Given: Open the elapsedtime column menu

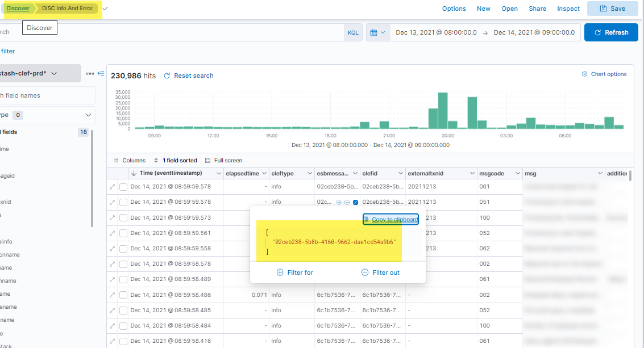Looking at the screenshot, I should [264, 174].
